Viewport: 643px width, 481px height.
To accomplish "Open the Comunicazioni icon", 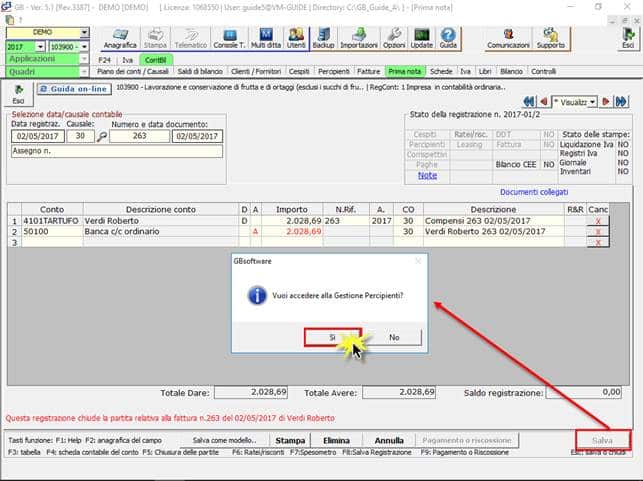I will (508, 39).
